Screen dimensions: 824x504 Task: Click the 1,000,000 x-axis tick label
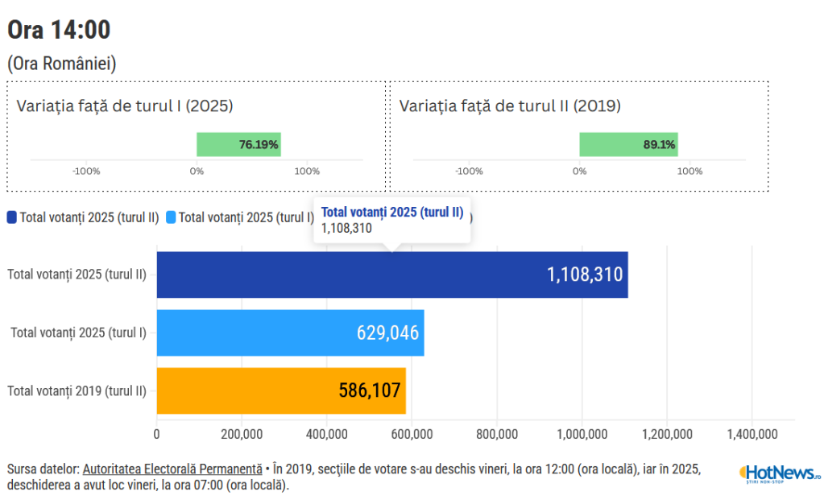(x=582, y=435)
